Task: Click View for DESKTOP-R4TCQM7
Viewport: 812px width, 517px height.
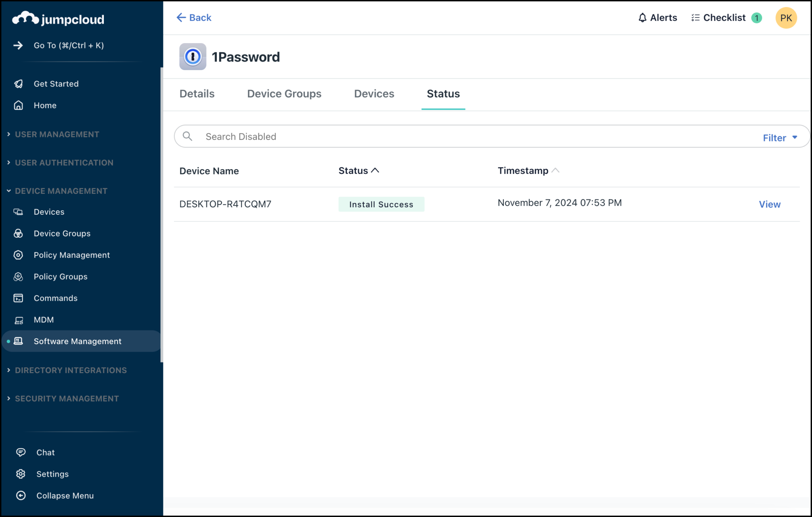Action: pos(770,204)
